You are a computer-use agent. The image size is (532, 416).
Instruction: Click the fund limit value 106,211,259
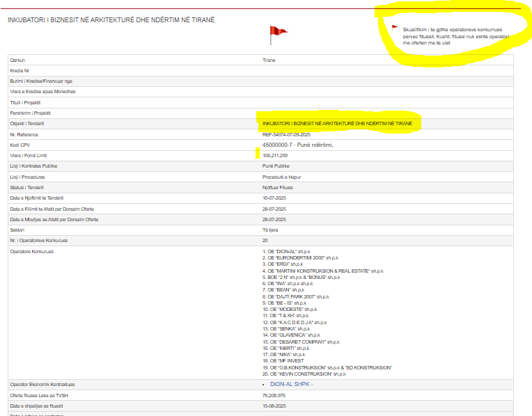(275, 155)
